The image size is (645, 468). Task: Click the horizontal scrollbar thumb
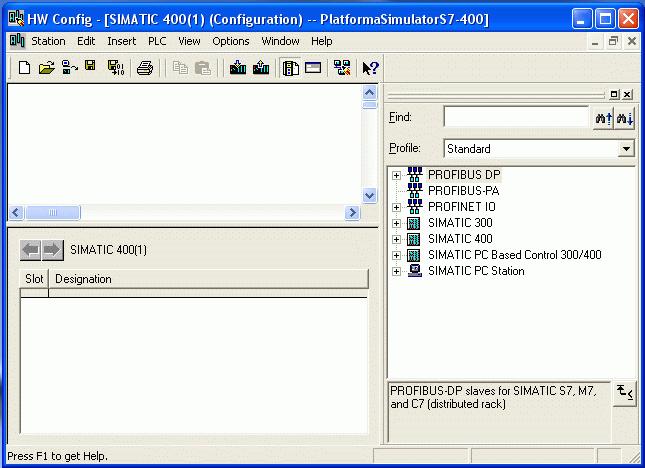click(53, 213)
